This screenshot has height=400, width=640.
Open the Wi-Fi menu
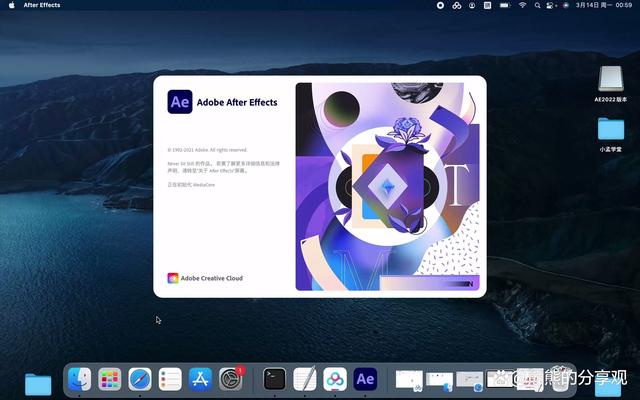(522, 5)
